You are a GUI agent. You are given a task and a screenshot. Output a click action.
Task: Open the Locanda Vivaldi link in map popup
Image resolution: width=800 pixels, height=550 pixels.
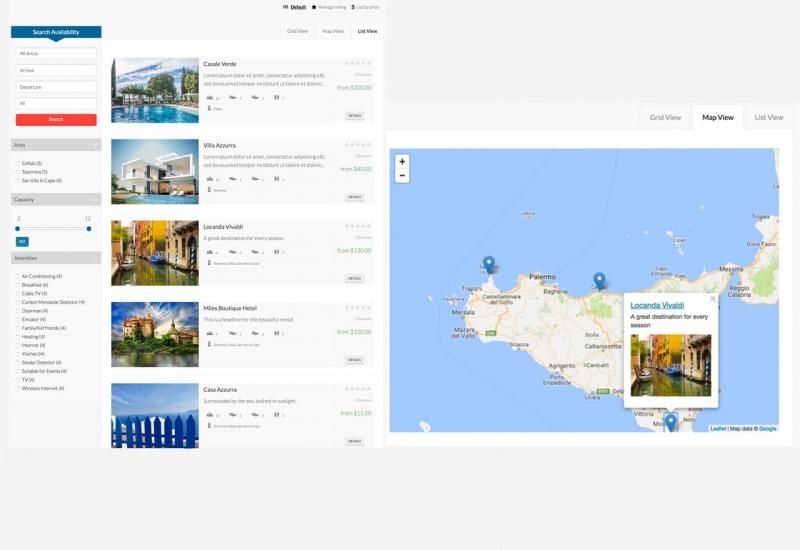coord(657,305)
